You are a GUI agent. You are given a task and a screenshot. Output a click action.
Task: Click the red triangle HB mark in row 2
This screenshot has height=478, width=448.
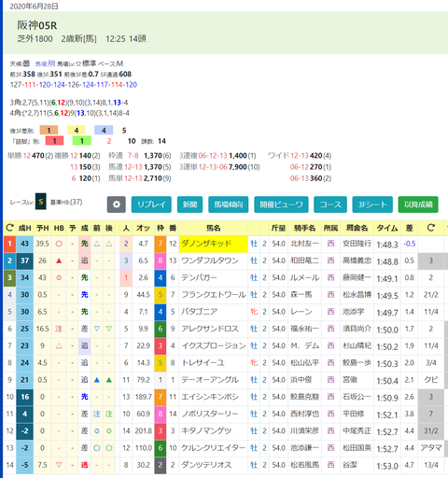coord(59,260)
